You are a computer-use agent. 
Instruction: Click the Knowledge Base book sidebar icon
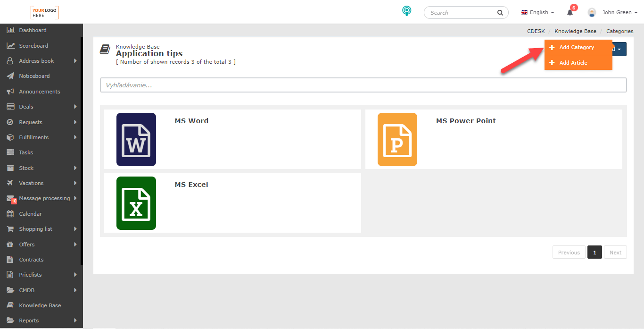10,305
